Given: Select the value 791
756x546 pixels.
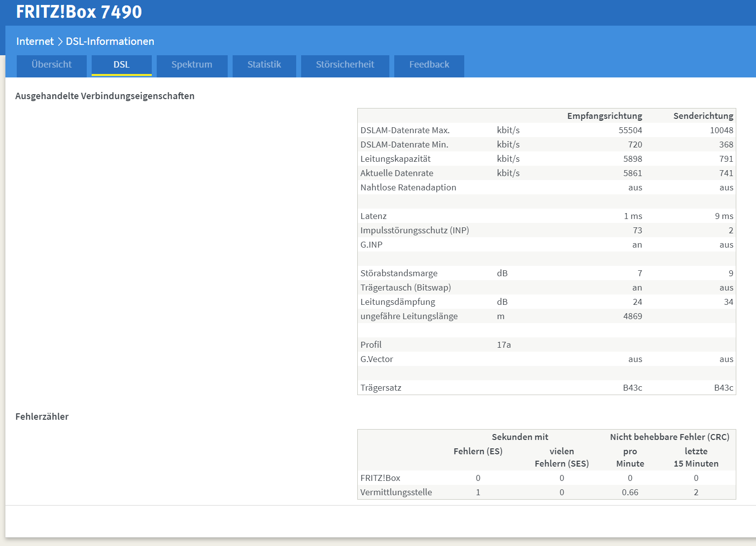Looking at the screenshot, I should [x=726, y=159].
